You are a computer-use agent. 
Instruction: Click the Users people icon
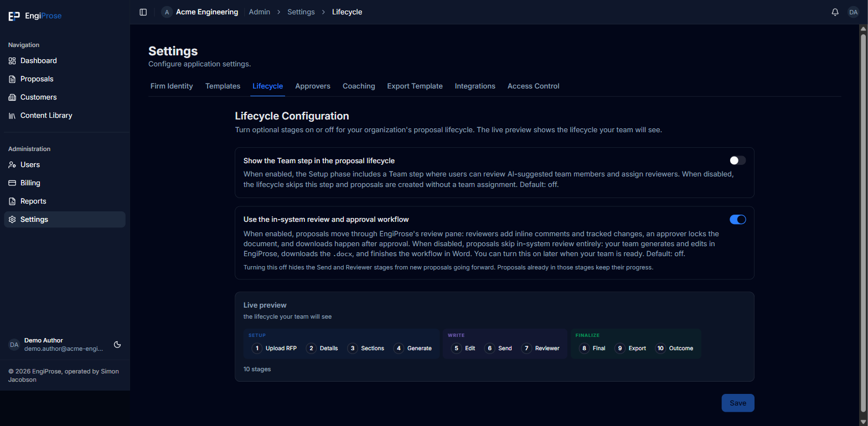click(x=12, y=165)
